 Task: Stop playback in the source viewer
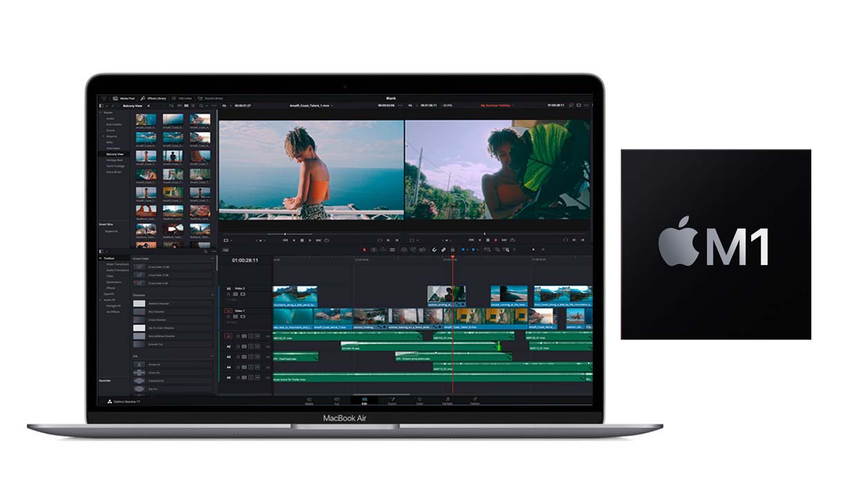pyautogui.click(x=301, y=240)
